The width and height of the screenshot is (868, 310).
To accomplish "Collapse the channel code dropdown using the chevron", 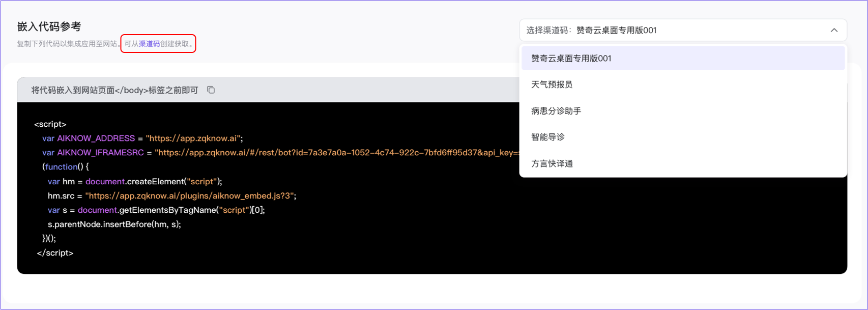I will pyautogui.click(x=834, y=31).
